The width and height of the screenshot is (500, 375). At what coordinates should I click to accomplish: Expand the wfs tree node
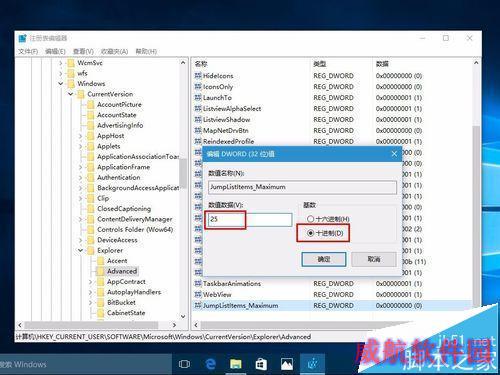(x=61, y=73)
